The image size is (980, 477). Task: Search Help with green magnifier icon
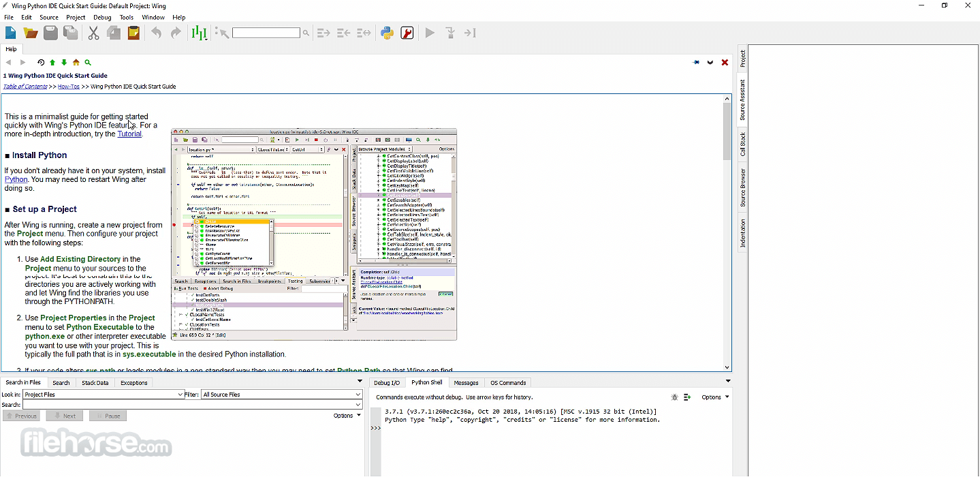88,62
